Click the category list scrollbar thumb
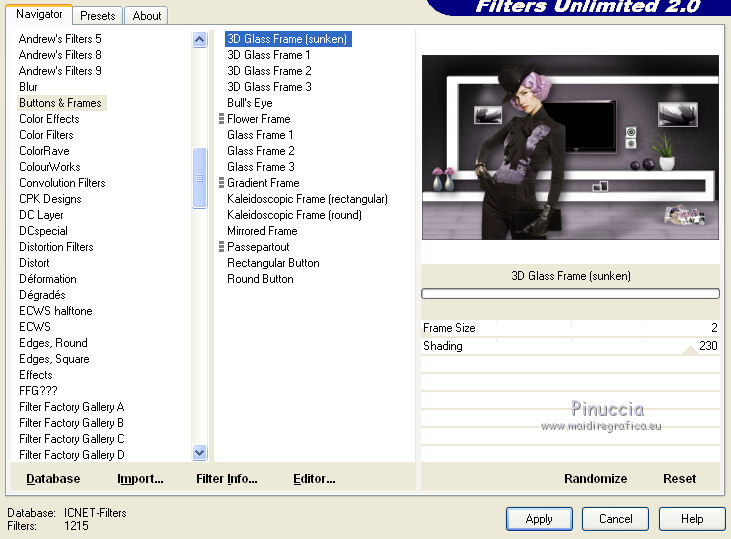The height and width of the screenshot is (539, 731). point(200,178)
